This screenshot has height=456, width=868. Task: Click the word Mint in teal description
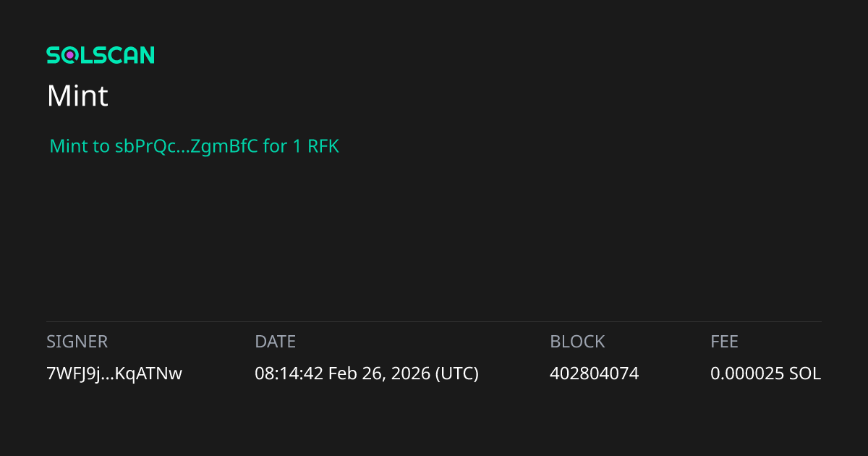pos(66,146)
